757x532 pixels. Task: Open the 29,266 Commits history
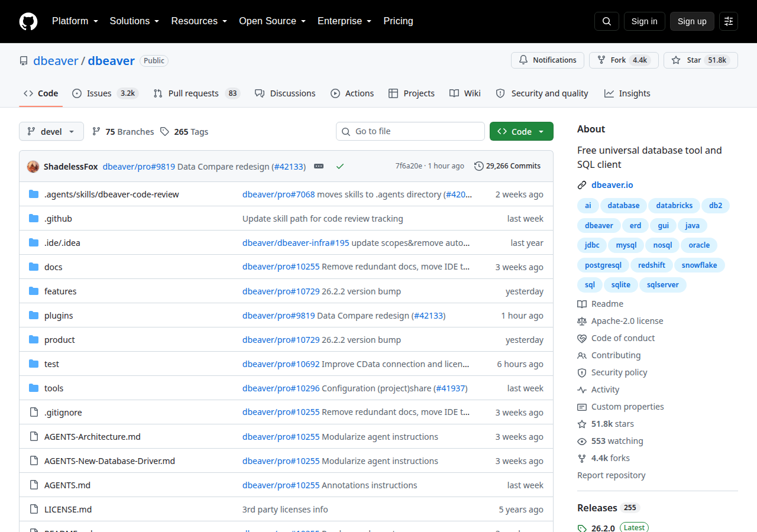click(507, 166)
